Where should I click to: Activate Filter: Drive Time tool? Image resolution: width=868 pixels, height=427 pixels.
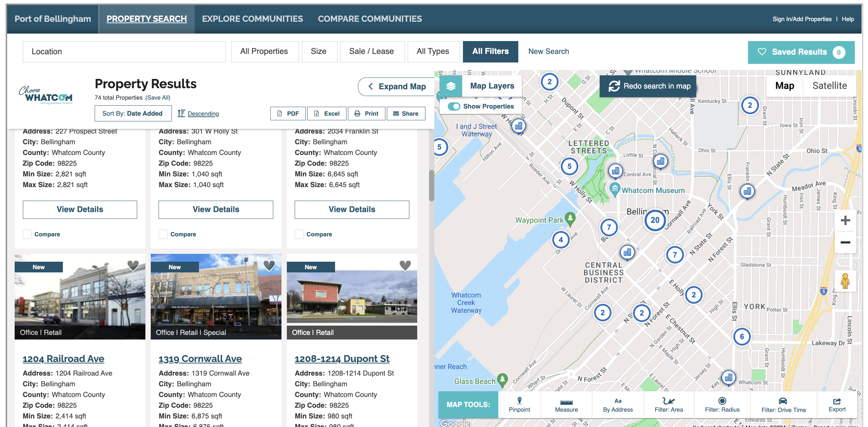pyautogui.click(x=783, y=405)
